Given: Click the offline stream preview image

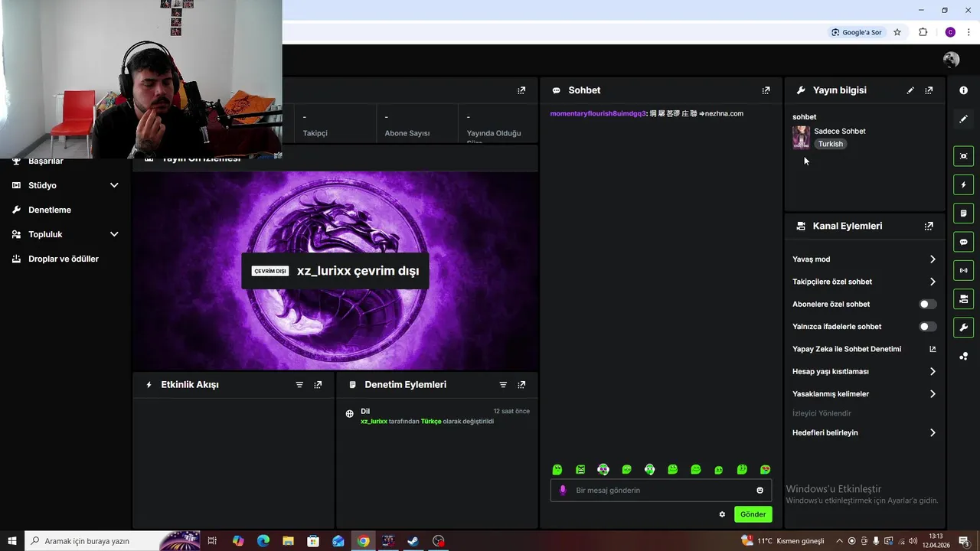Looking at the screenshot, I should coord(335,270).
